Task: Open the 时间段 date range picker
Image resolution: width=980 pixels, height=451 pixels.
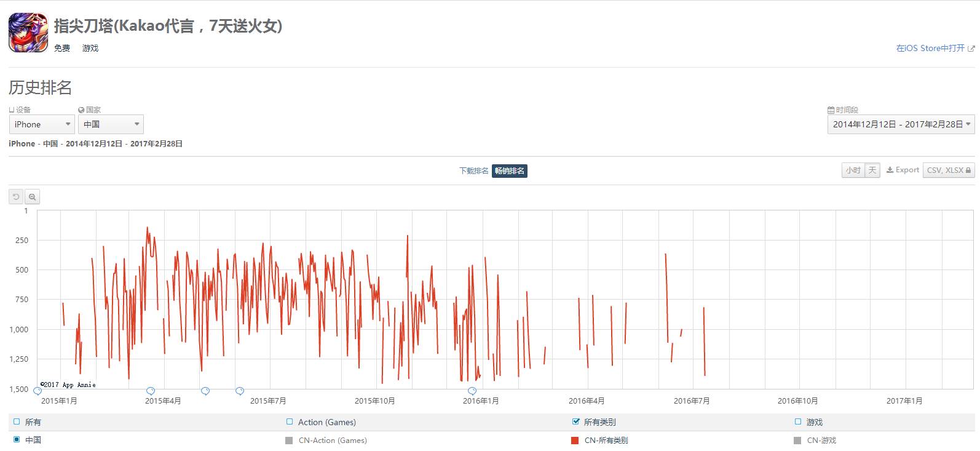Action: click(901, 124)
